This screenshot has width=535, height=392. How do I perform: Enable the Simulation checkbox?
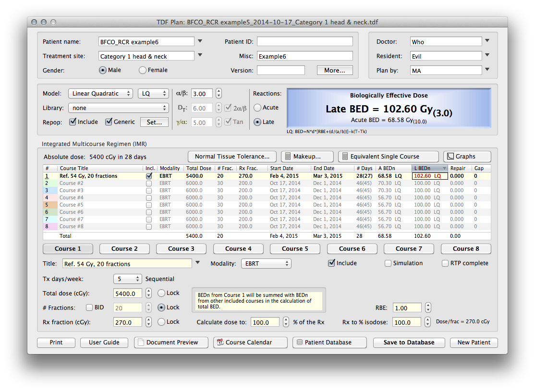coord(388,263)
